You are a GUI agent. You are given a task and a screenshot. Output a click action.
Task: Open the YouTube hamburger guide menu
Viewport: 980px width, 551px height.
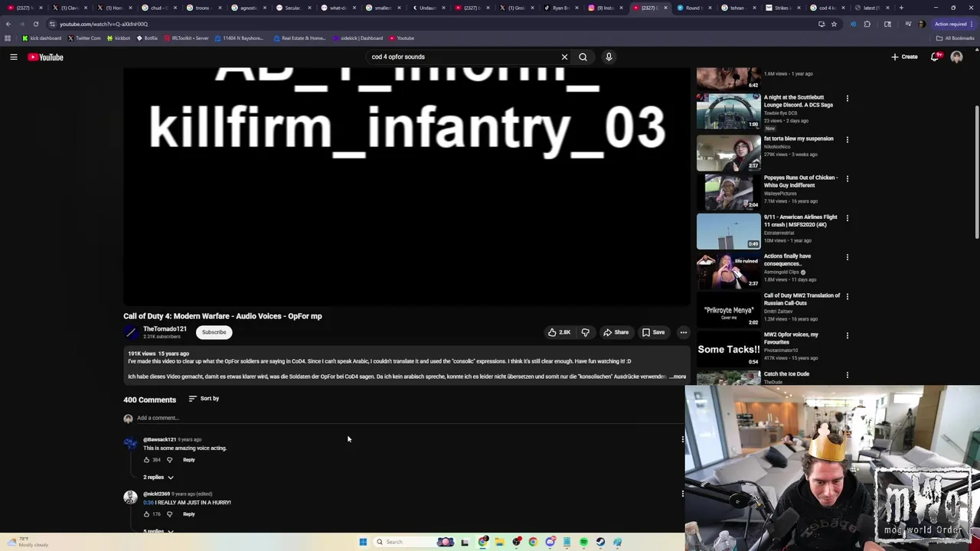pyautogui.click(x=14, y=57)
